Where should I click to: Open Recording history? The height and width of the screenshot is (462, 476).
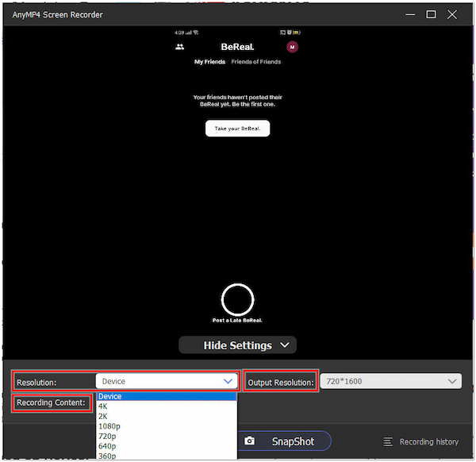(421, 441)
